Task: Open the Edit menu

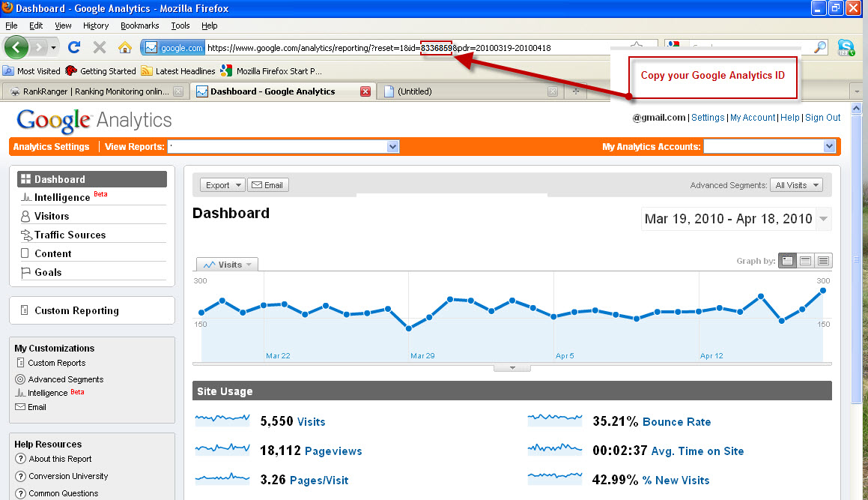Action: 36,25
